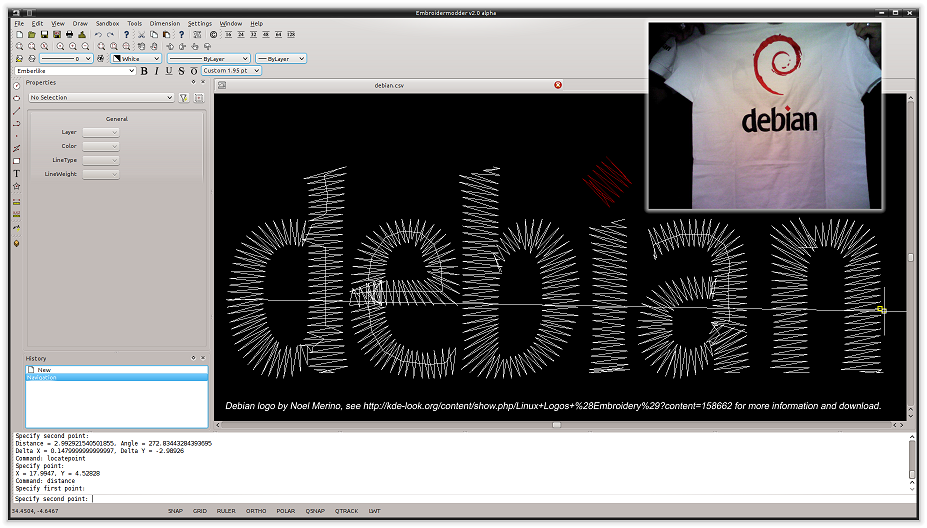The height and width of the screenshot is (528, 927).
Task: Toggle ORTHO mode in status bar
Action: [x=256, y=511]
